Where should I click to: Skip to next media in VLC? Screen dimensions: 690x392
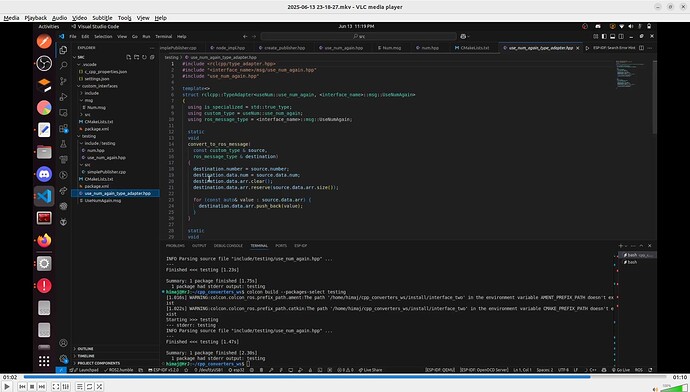pos(42,386)
